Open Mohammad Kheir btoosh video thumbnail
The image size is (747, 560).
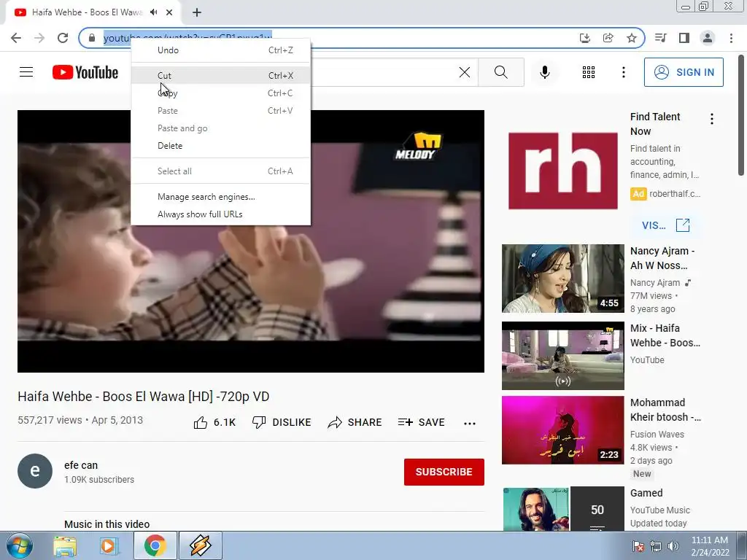562,430
